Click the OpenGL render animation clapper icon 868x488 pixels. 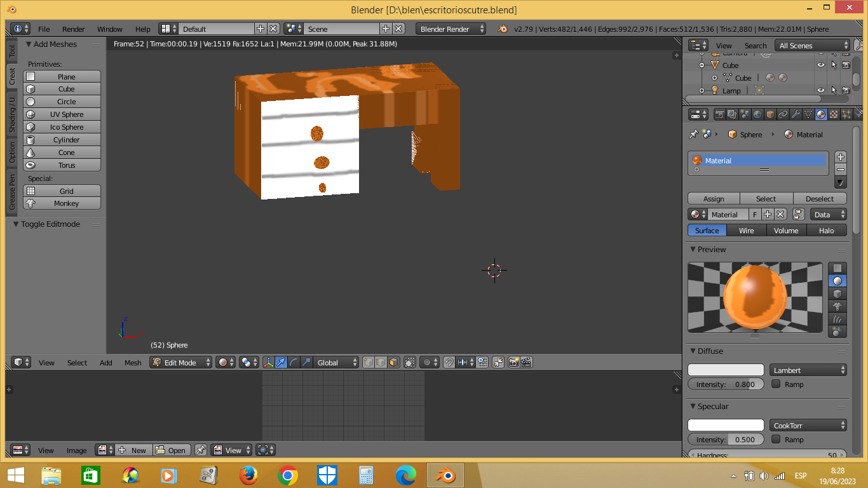pyautogui.click(x=526, y=362)
